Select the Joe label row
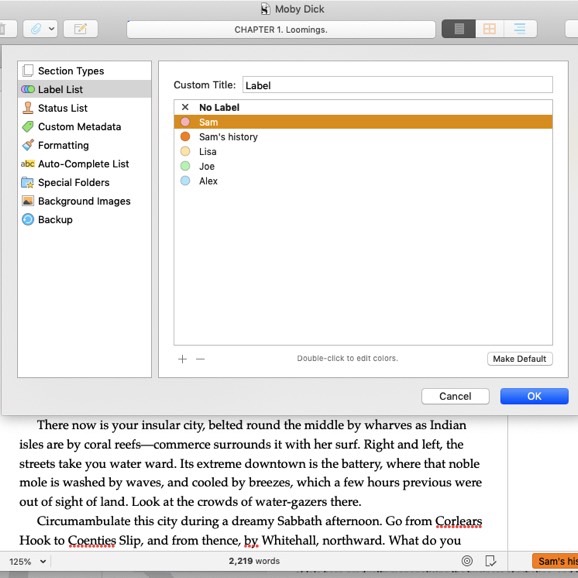 pos(363,166)
